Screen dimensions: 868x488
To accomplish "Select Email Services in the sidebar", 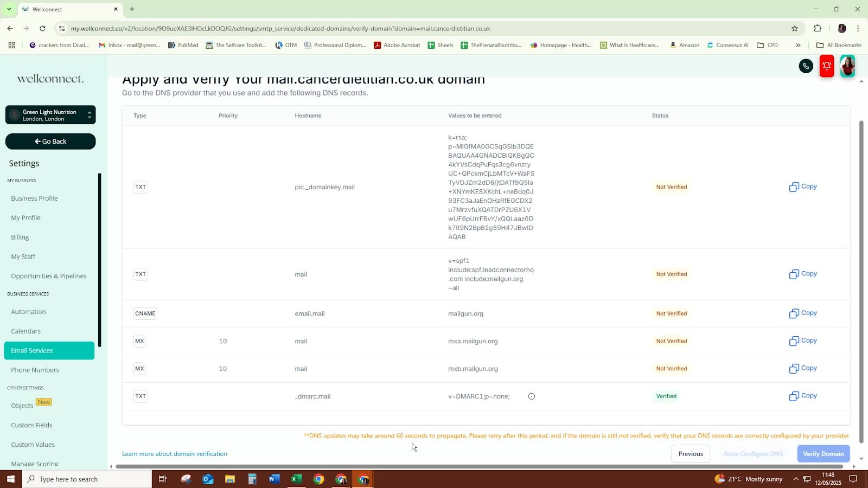I will pyautogui.click(x=49, y=351).
